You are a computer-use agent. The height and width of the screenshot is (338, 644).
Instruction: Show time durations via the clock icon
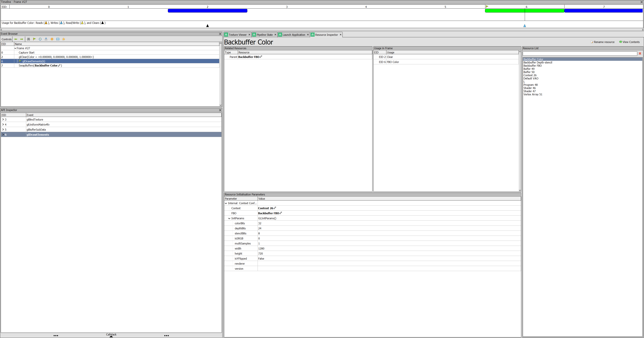[40, 39]
